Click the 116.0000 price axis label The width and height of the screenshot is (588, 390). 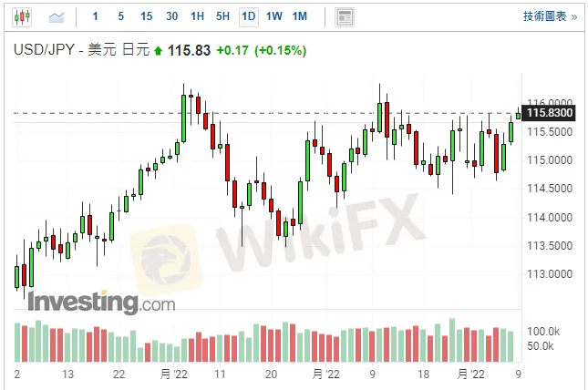(x=550, y=103)
